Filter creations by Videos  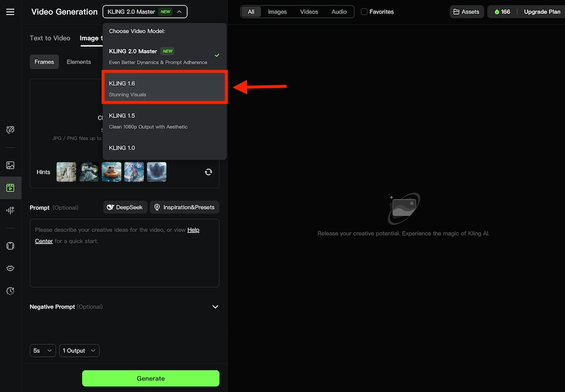[309, 12]
